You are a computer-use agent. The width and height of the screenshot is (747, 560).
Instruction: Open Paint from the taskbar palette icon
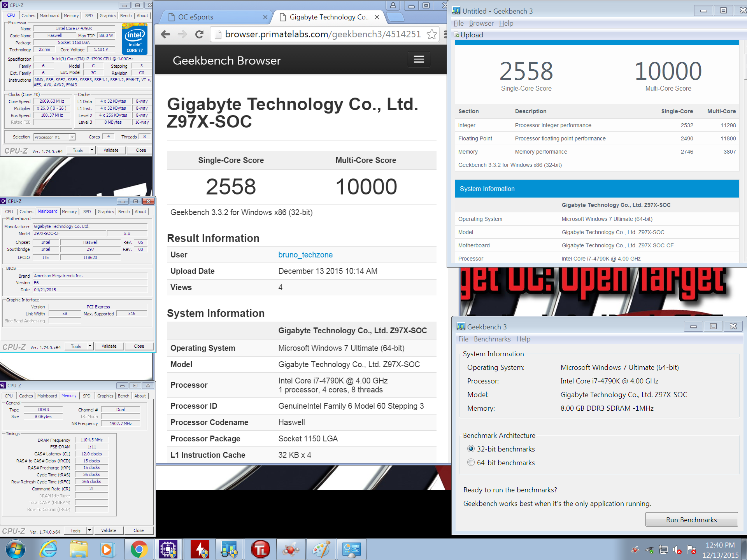pos(321,549)
